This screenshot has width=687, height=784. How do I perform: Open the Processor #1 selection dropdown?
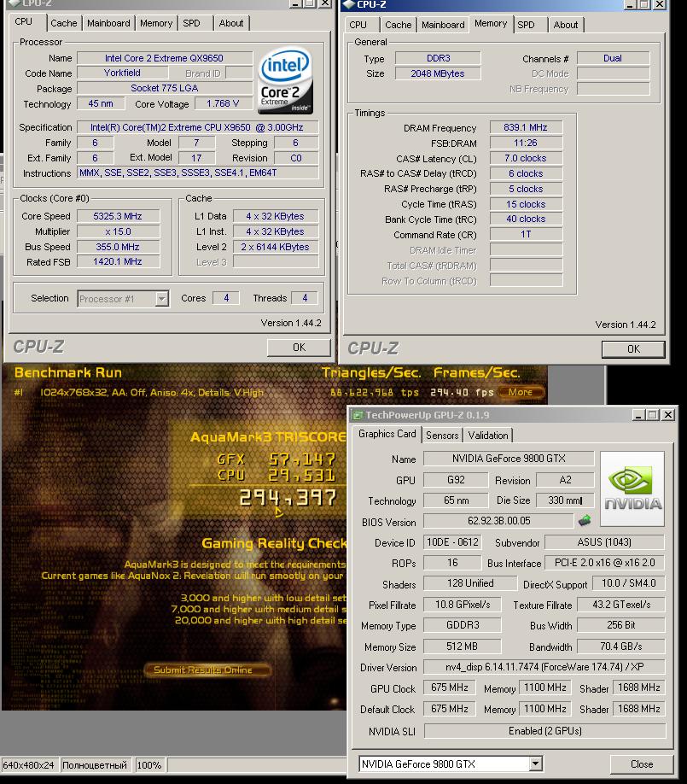161,299
